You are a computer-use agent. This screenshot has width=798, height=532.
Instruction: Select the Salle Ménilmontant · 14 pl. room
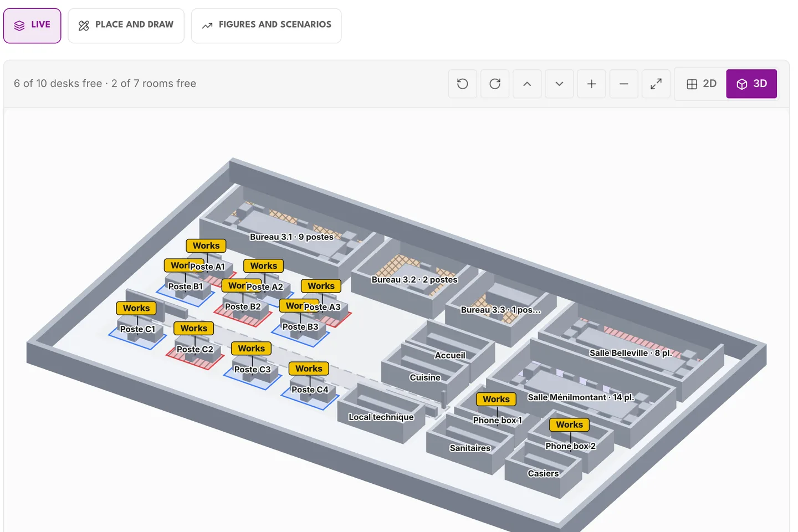(581, 397)
